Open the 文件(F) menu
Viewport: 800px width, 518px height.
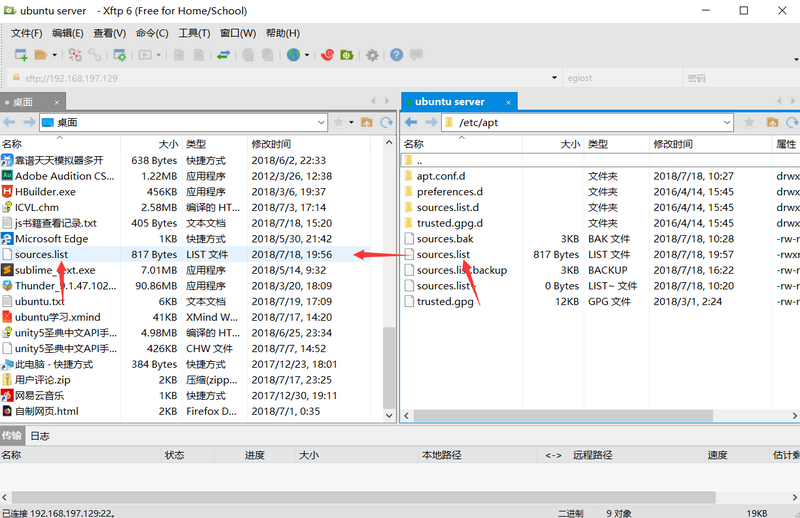[27, 33]
